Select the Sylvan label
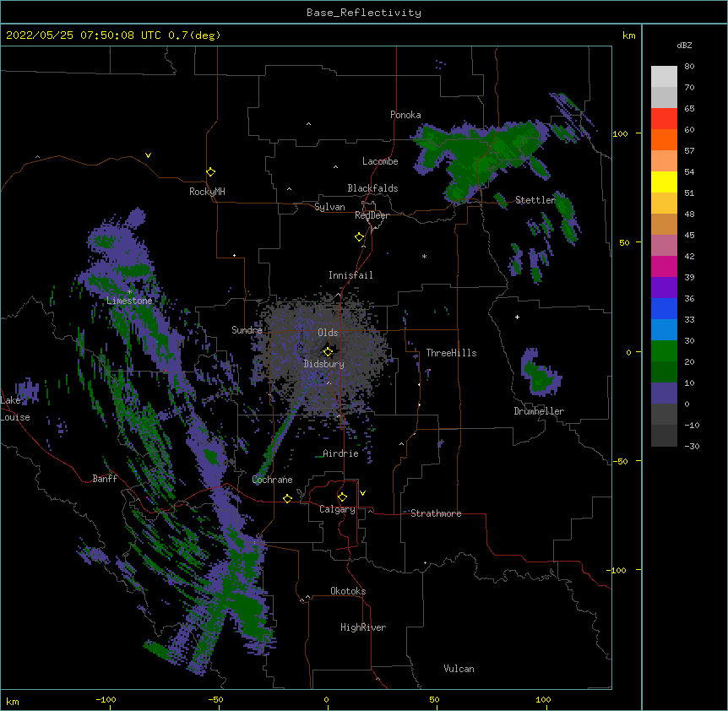This screenshot has width=728, height=711. point(329,207)
